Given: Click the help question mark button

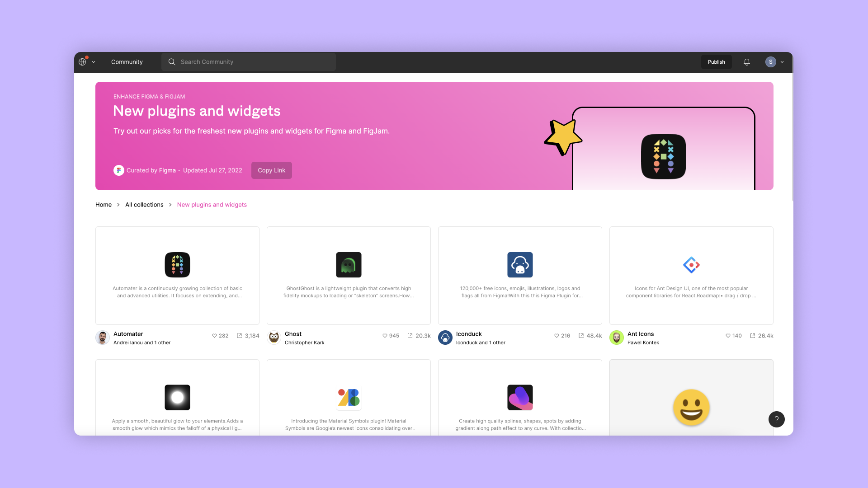Looking at the screenshot, I should pyautogui.click(x=776, y=419).
